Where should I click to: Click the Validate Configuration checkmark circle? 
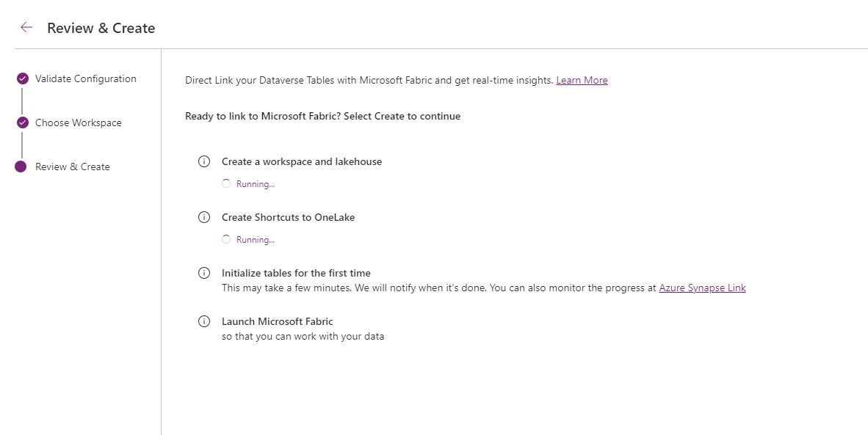[22, 78]
